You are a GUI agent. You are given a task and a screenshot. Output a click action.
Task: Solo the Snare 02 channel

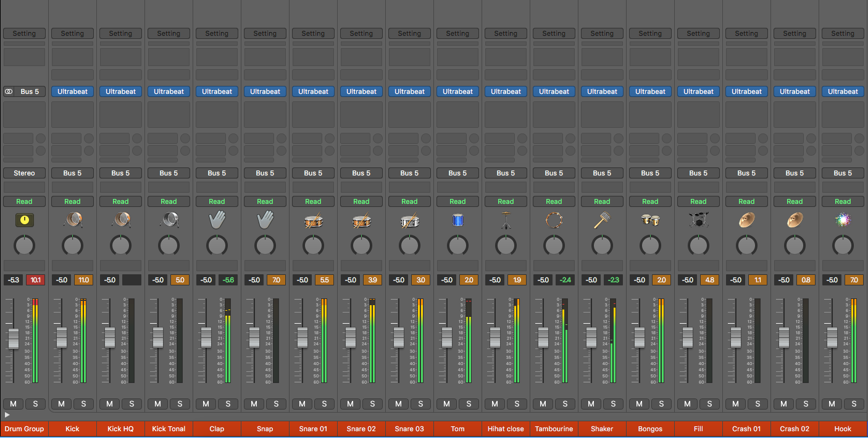372,404
